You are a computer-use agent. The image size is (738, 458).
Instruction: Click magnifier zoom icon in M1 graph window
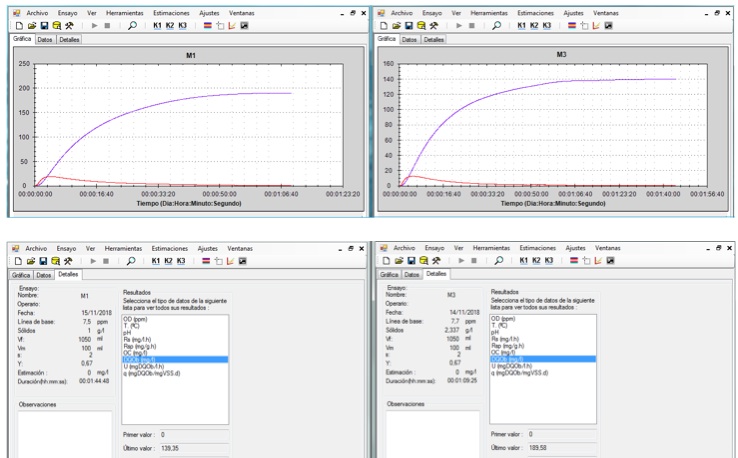132,25
